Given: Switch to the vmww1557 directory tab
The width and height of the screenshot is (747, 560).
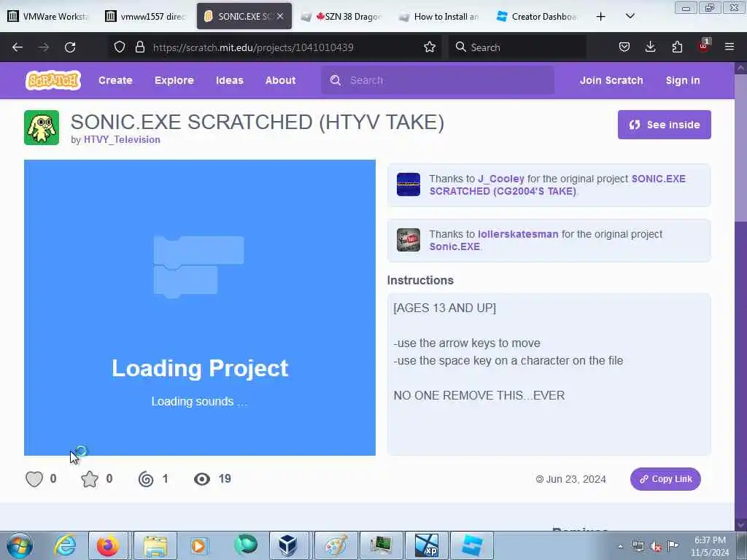Looking at the screenshot, I should point(145,16).
